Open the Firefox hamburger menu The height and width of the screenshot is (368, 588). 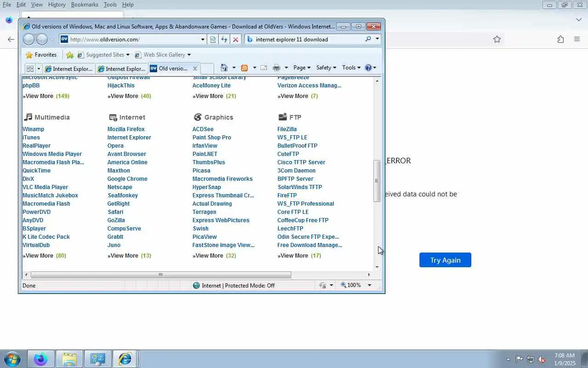click(577, 40)
